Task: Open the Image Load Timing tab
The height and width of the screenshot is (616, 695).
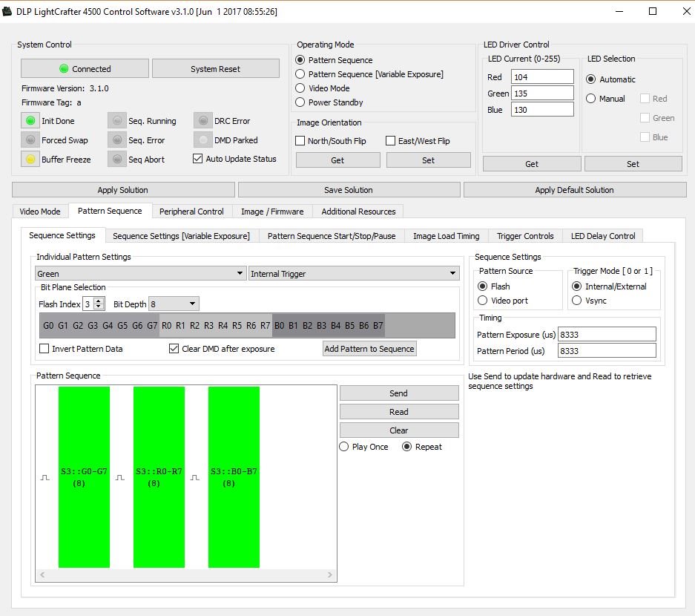Action: pyautogui.click(x=447, y=236)
